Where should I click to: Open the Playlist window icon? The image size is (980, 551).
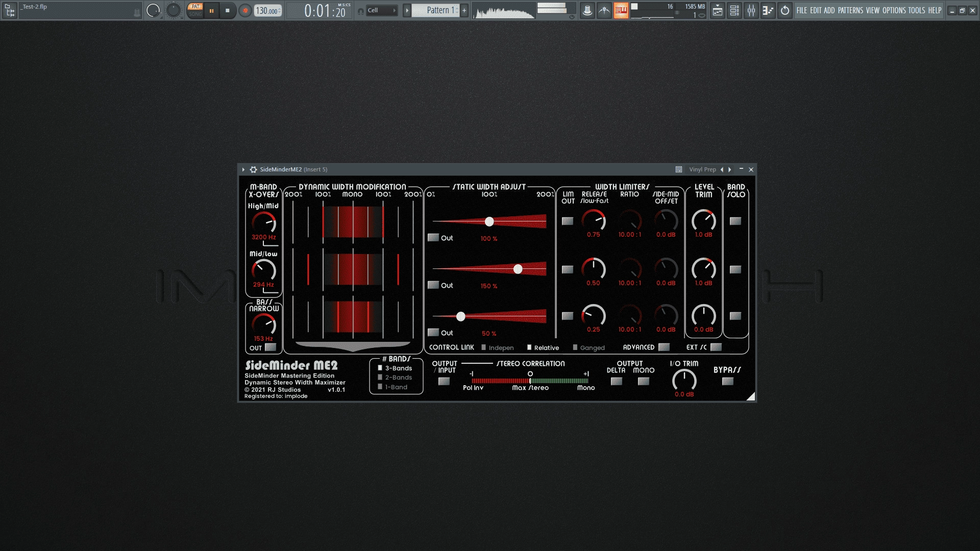click(718, 10)
